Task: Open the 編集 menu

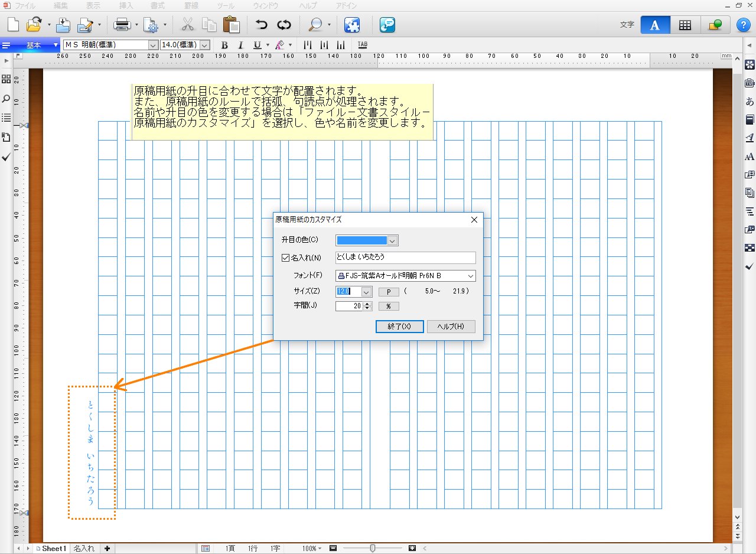Action: [60, 5]
